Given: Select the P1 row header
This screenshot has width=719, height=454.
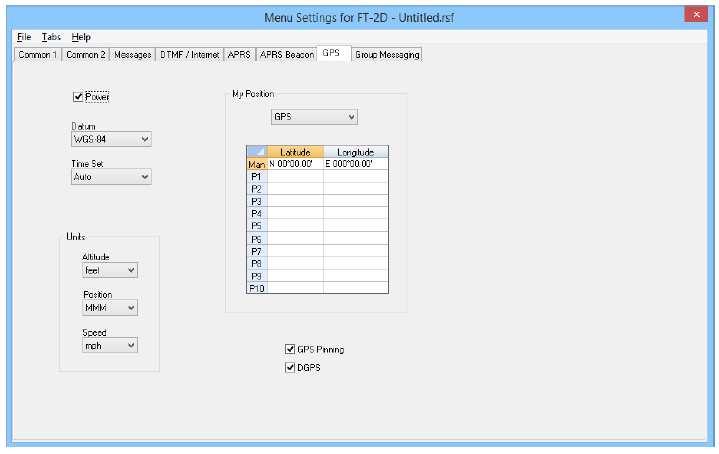Looking at the screenshot, I should [257, 177].
